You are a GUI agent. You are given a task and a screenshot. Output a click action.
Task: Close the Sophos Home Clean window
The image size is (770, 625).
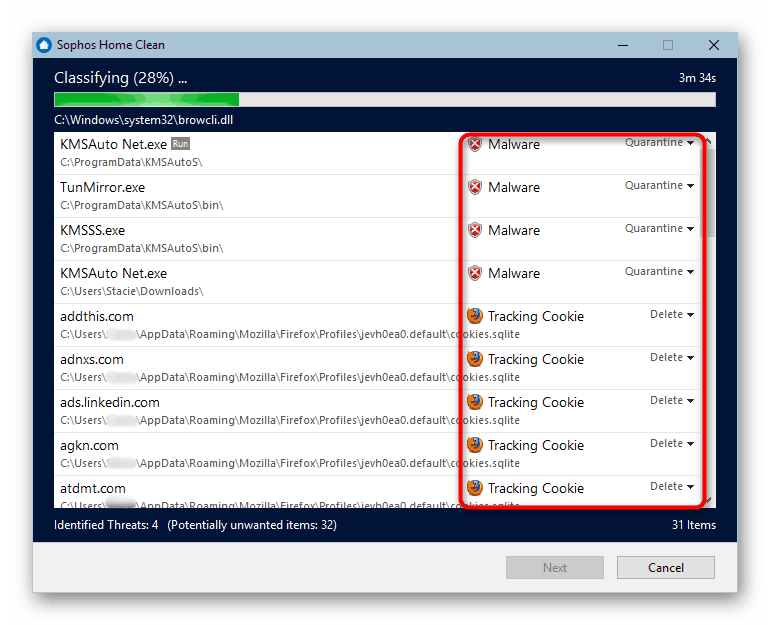tap(714, 45)
